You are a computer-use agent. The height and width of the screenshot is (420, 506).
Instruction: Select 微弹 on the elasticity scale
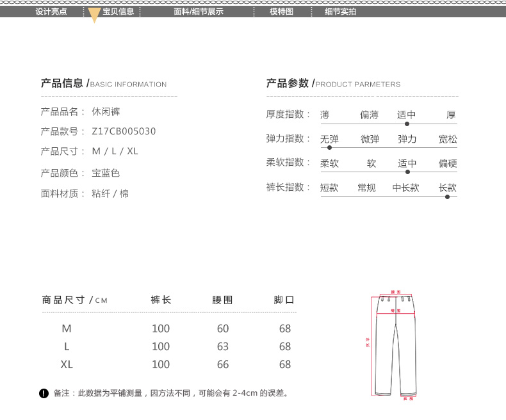[370, 139]
